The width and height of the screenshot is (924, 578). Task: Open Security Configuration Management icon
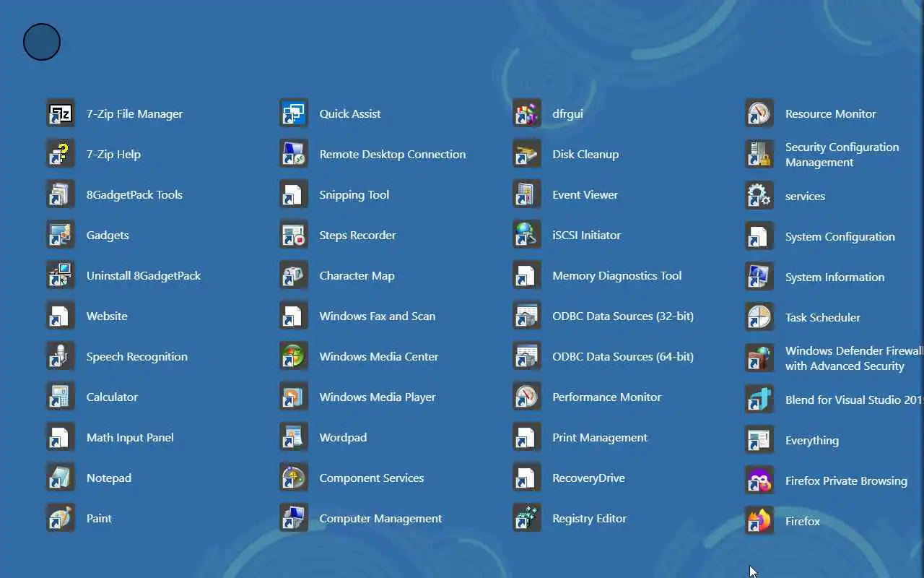(x=759, y=155)
